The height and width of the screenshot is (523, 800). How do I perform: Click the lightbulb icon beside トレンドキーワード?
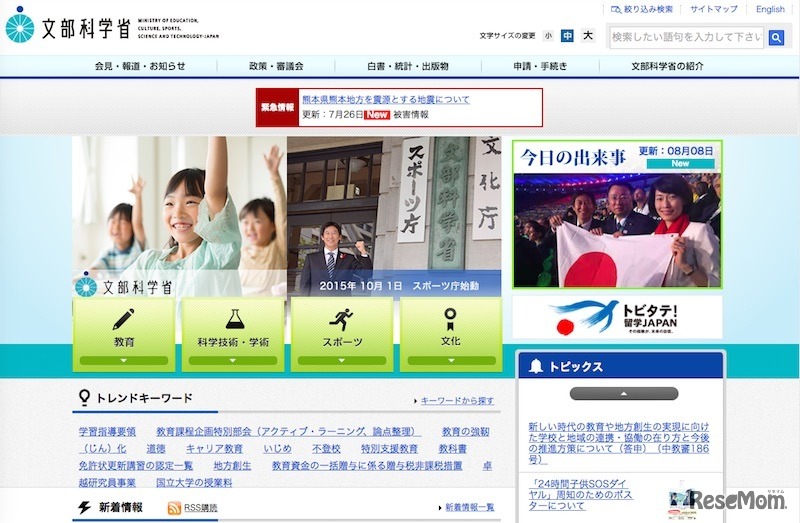(84, 397)
